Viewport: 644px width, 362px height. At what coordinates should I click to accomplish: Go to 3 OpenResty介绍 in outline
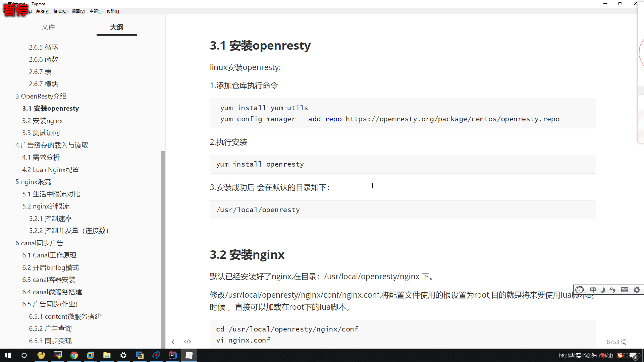click(41, 96)
